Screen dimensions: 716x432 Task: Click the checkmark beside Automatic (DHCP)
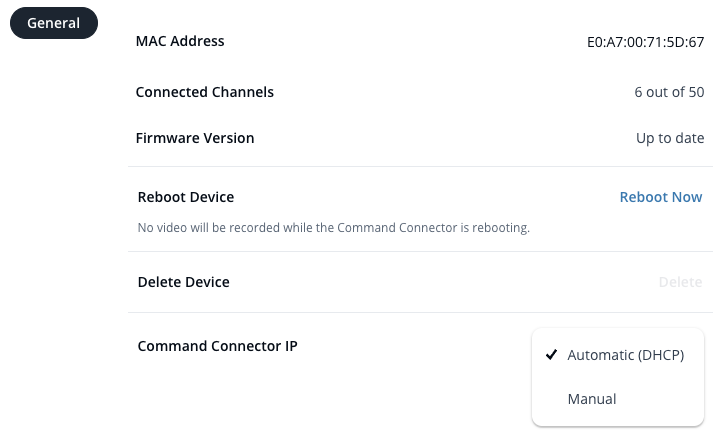[x=551, y=355]
